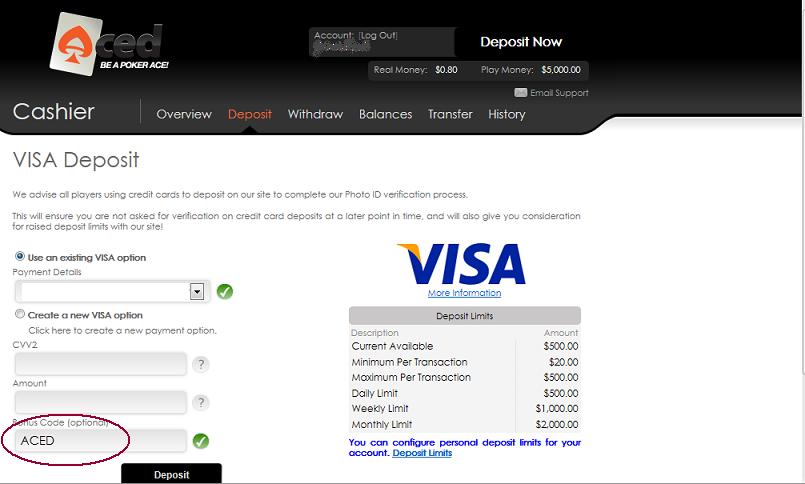The height and width of the screenshot is (484, 805).
Task: Click the Email Support envelope icon
Action: point(521,93)
